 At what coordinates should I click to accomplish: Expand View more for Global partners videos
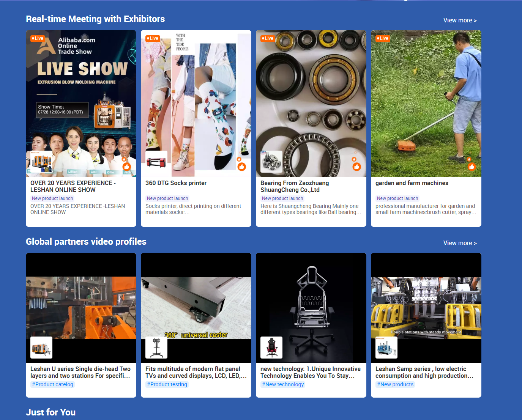460,243
